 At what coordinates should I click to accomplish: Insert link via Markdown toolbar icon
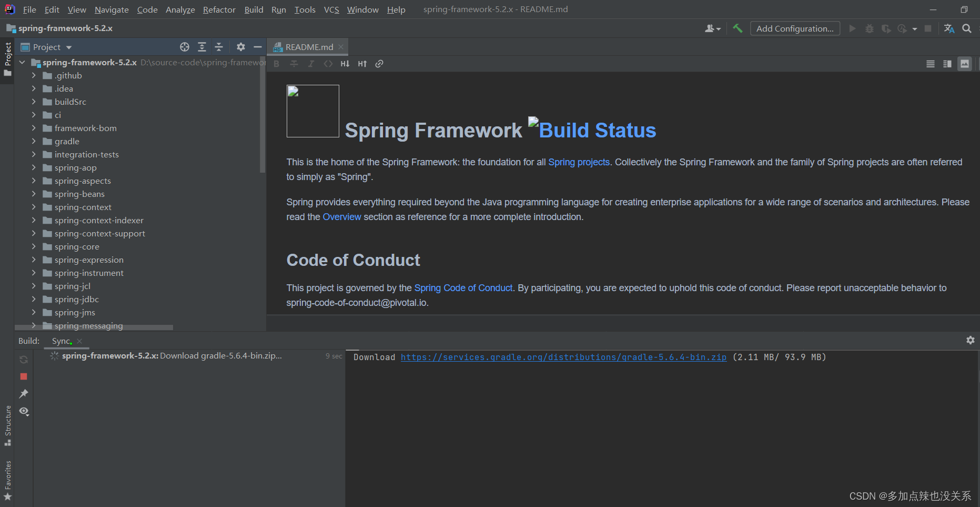click(379, 64)
